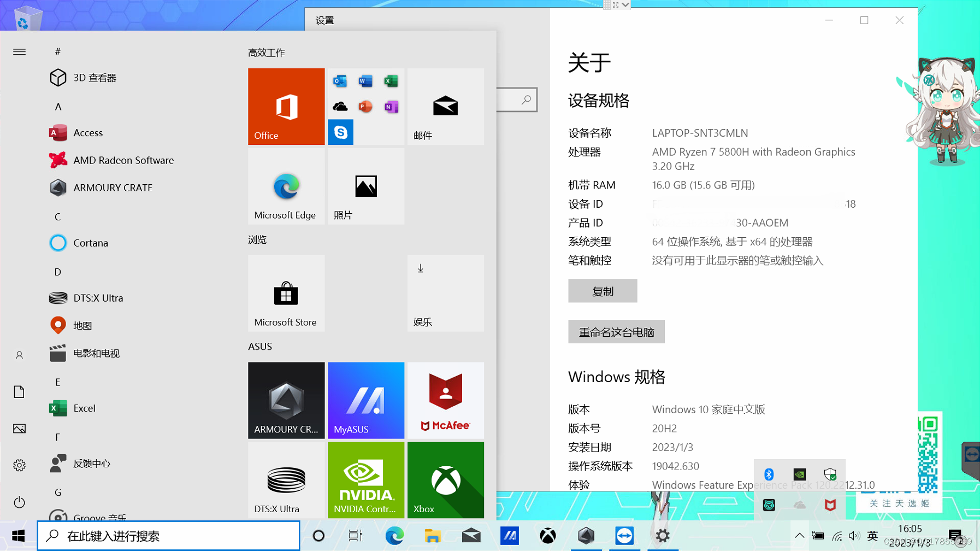
Task: Open Settings gear in Start sidebar
Action: [x=19, y=465]
